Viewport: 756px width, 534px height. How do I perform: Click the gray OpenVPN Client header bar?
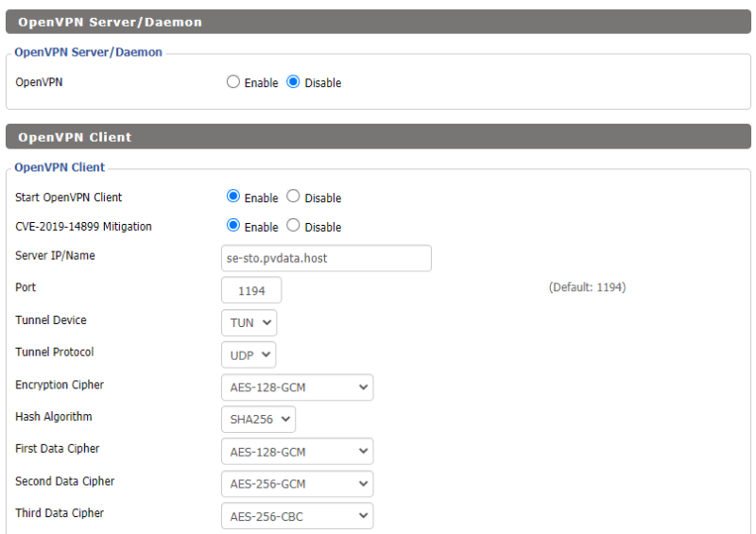pyautogui.click(x=378, y=137)
